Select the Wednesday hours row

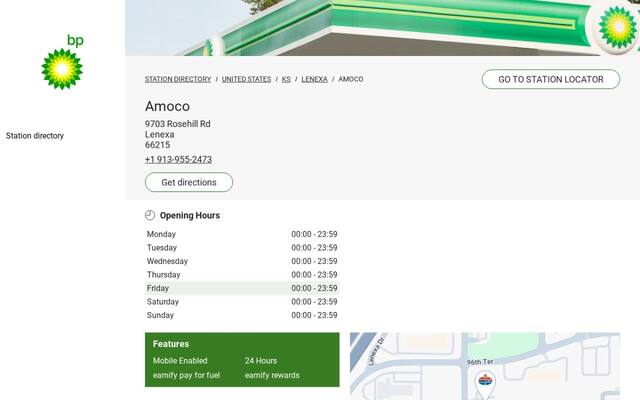point(242,261)
